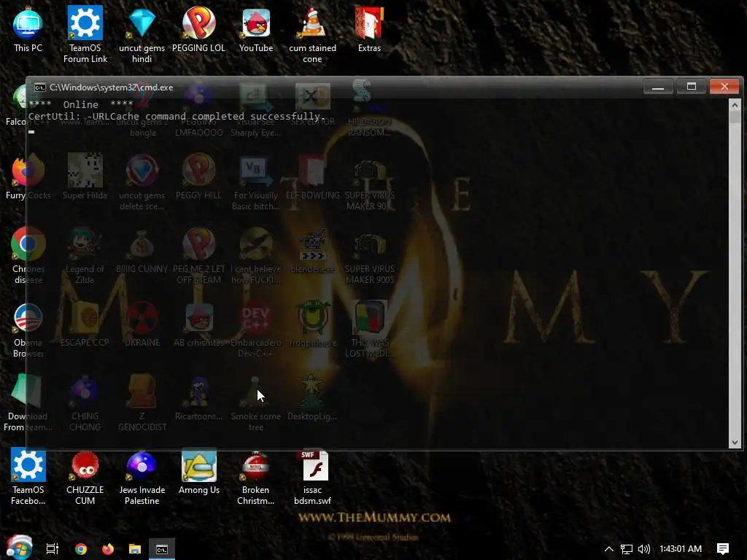Click the cmd scrollbar down arrow

click(x=735, y=443)
